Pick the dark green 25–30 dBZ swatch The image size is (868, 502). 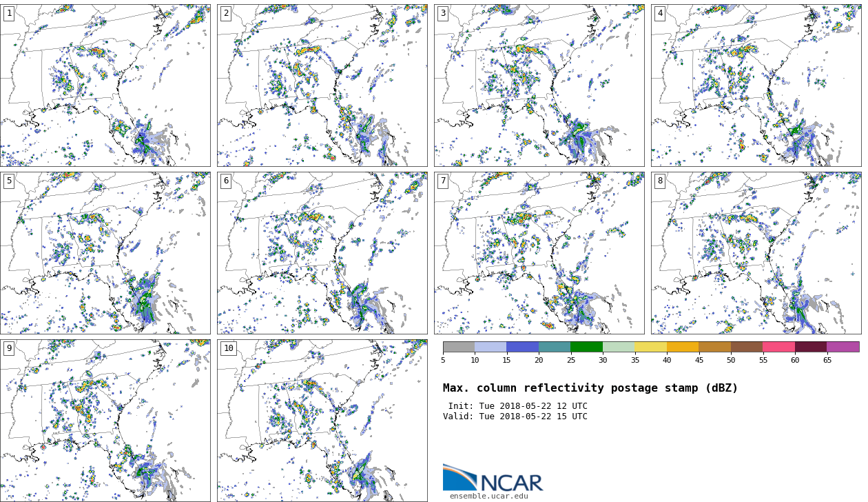586,347
